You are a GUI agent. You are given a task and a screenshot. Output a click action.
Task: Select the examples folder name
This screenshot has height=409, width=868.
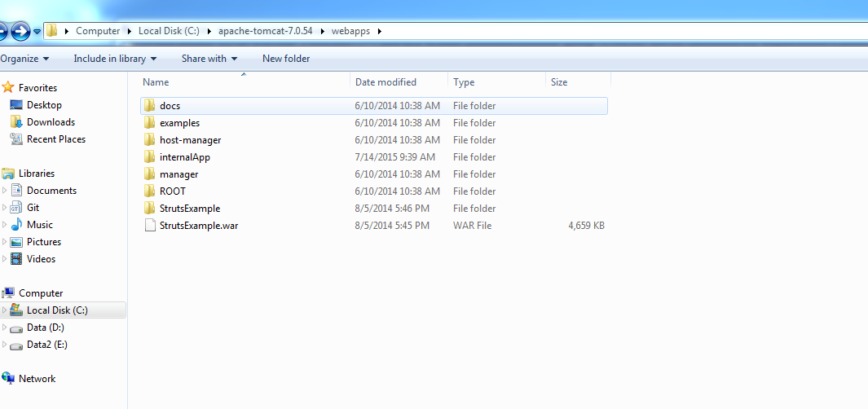180,123
